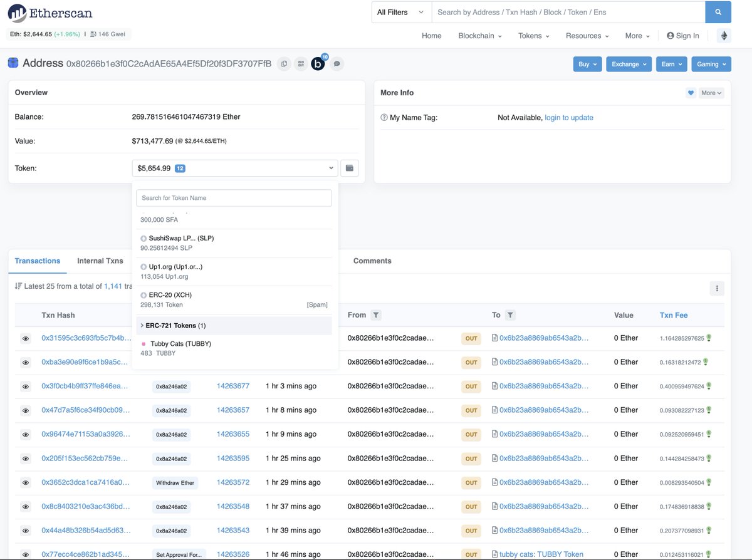752x560 pixels.
Task: Expand the Tokens nav menu
Action: tap(533, 36)
